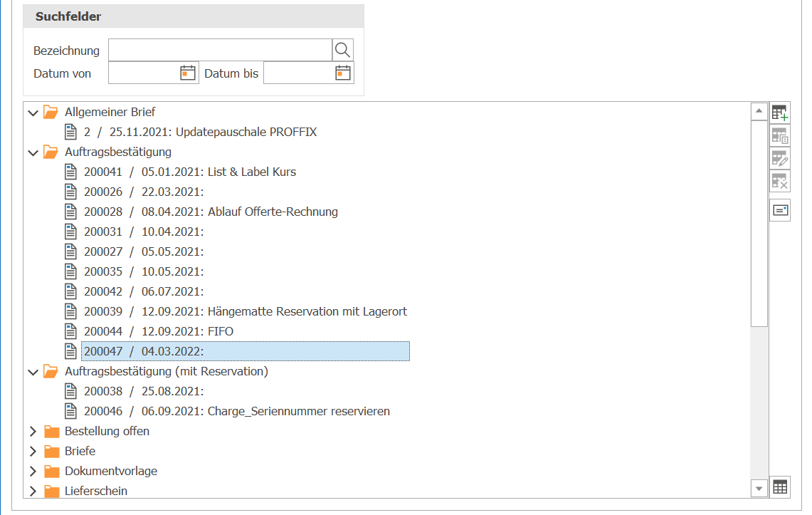The image size is (812, 515).
Task: Click the Allgemeiner Brief open folder icon
Action: click(51, 112)
